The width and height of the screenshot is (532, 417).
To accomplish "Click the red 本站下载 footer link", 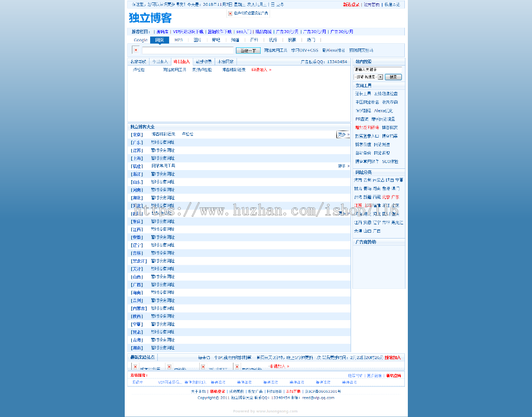I will click(x=293, y=391).
